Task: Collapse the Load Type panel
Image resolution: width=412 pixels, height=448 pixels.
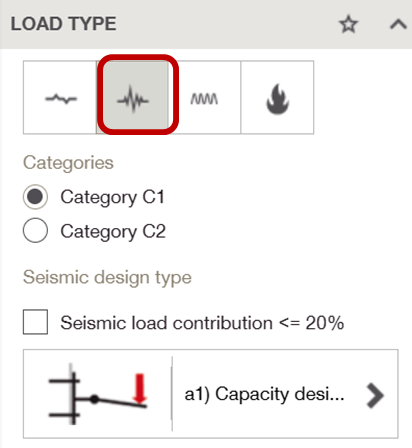Action: coord(398,24)
